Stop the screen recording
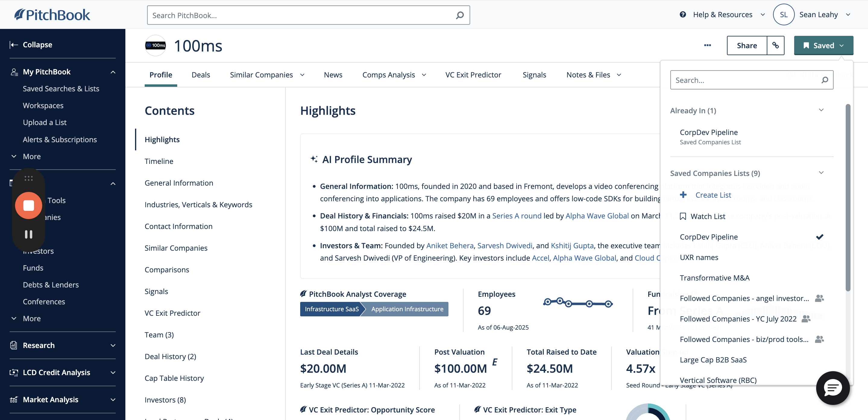This screenshot has height=420, width=868. point(29,205)
